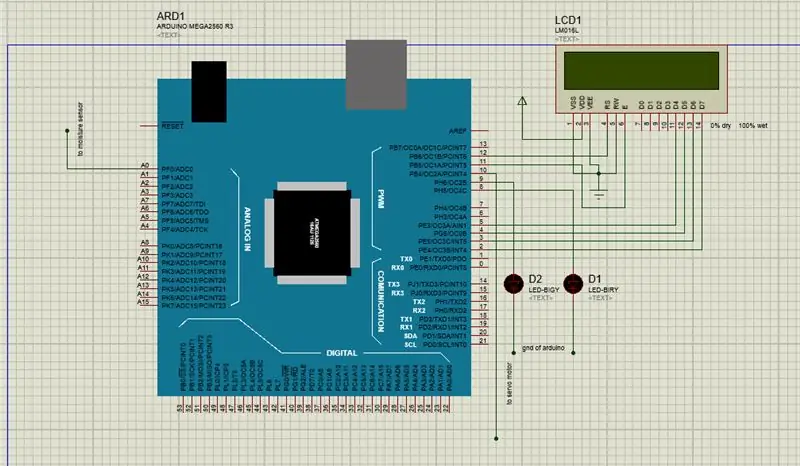Click the RX0 pin label
The image size is (800, 466).
(398, 267)
